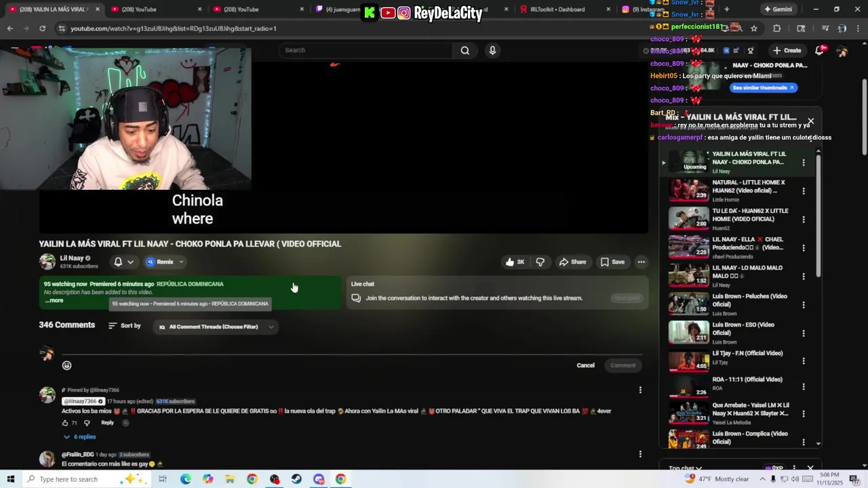This screenshot has width=868, height=488.
Task: Reply to the pinned comment
Action: (x=107, y=423)
